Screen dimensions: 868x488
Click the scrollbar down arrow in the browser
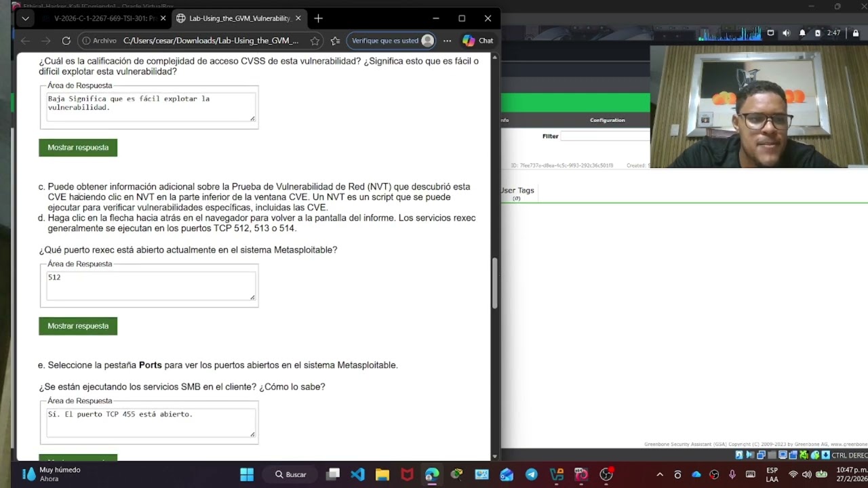click(495, 456)
